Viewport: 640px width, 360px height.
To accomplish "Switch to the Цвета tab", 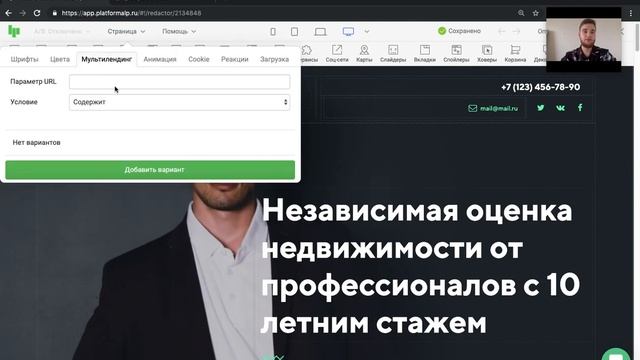I will [x=60, y=59].
